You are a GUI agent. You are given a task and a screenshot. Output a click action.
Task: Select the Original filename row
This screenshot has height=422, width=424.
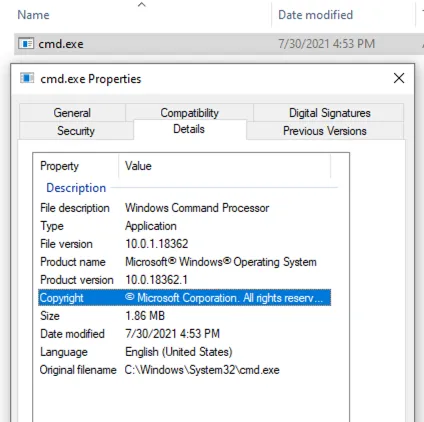click(185, 370)
